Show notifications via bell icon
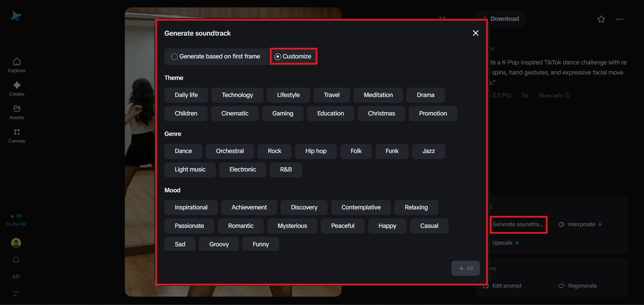 pyautogui.click(x=16, y=260)
